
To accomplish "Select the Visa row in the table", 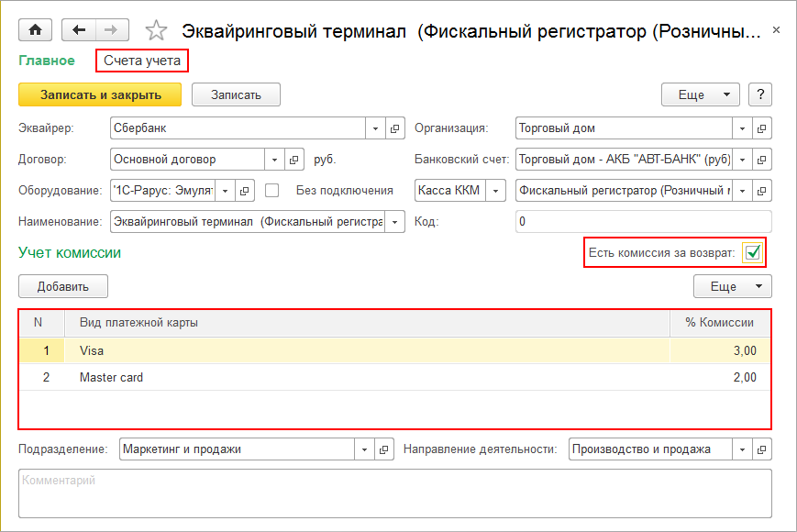I will click(395, 350).
